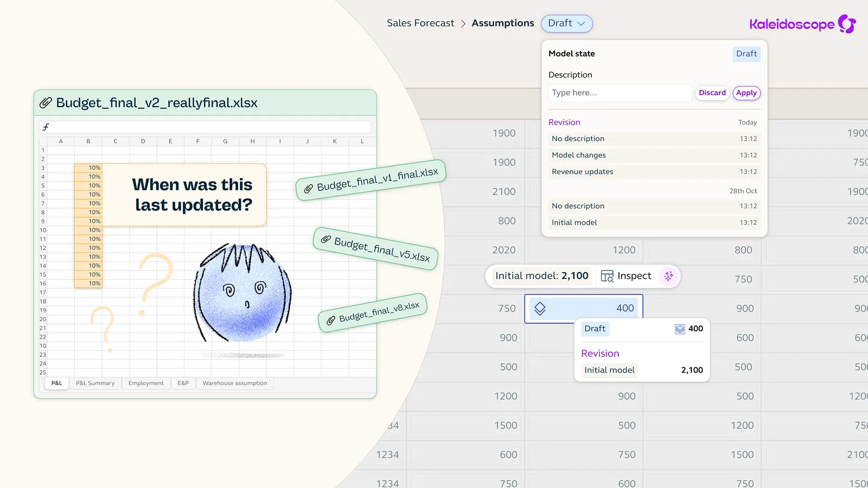The image size is (868, 488).
Task: Switch to the Employment sheet tab
Action: click(146, 383)
